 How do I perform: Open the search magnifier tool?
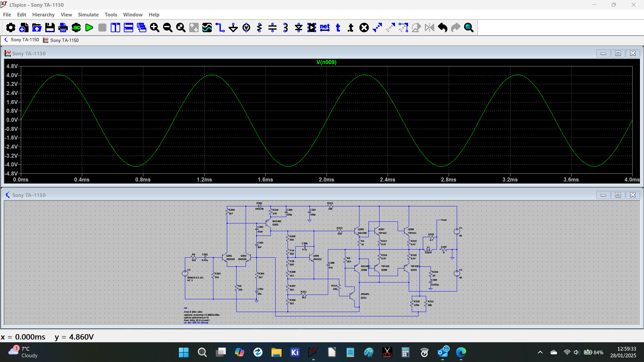[469, 28]
